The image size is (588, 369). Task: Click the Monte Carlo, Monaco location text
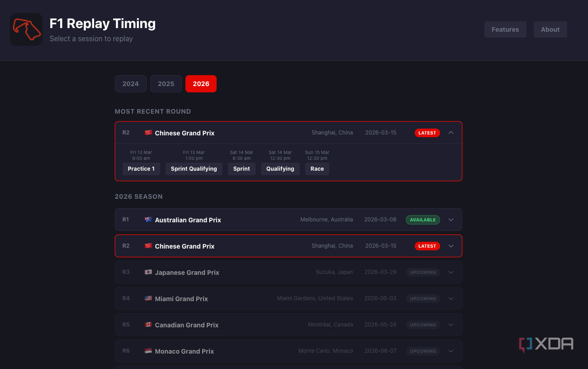[x=326, y=351]
